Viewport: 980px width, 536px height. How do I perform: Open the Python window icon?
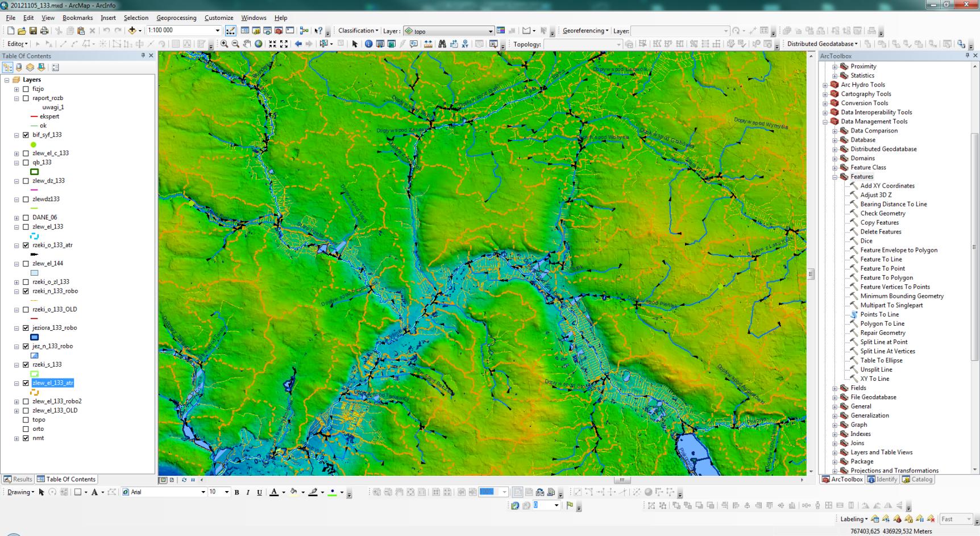point(290,31)
